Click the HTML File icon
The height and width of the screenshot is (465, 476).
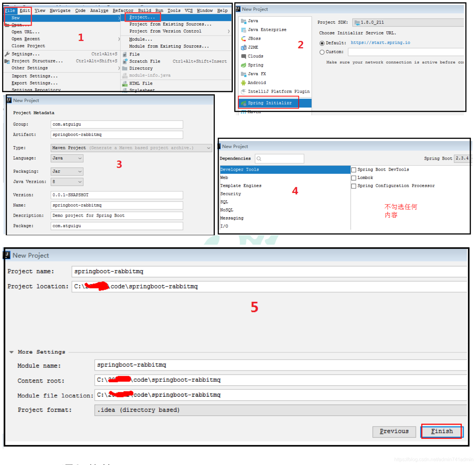point(124,83)
